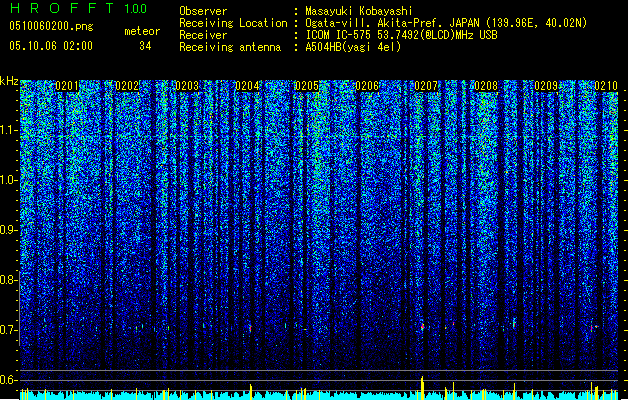Click the name Masayuki Kobayashi
The height and width of the screenshot is (400, 629).
coord(359,11)
